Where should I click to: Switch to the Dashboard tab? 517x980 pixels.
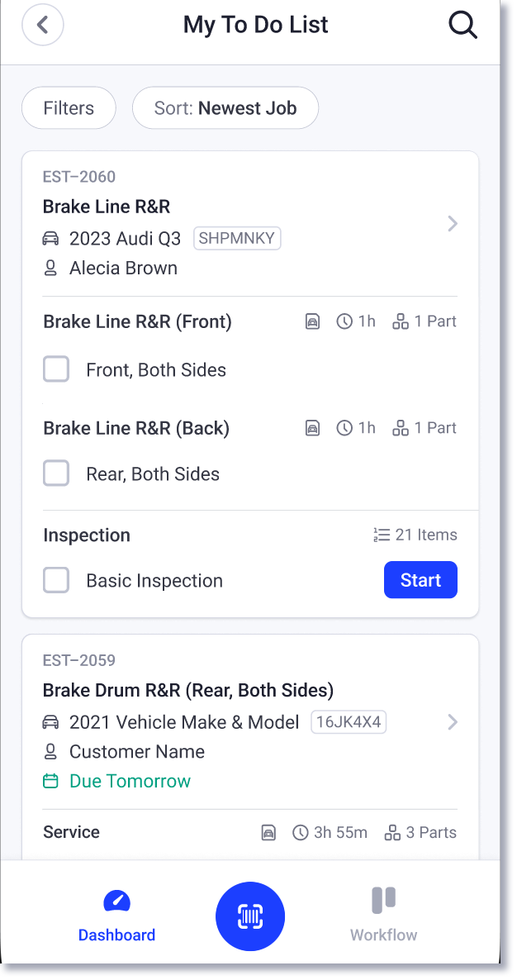coord(116,916)
